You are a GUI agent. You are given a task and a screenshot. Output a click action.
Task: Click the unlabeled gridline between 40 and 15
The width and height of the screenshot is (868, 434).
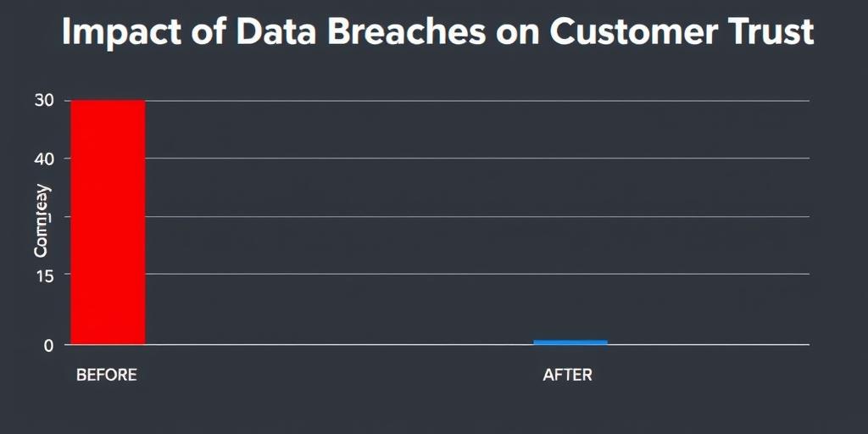475,217
